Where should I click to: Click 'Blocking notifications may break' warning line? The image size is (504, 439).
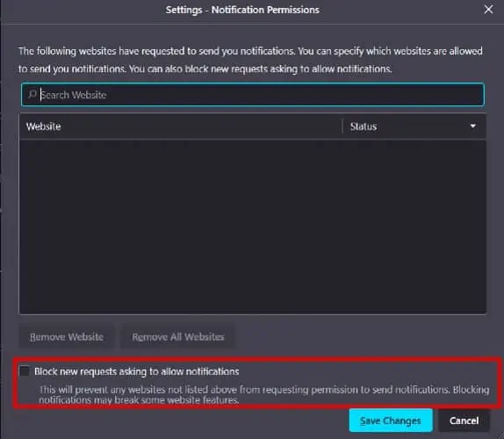tap(264, 394)
